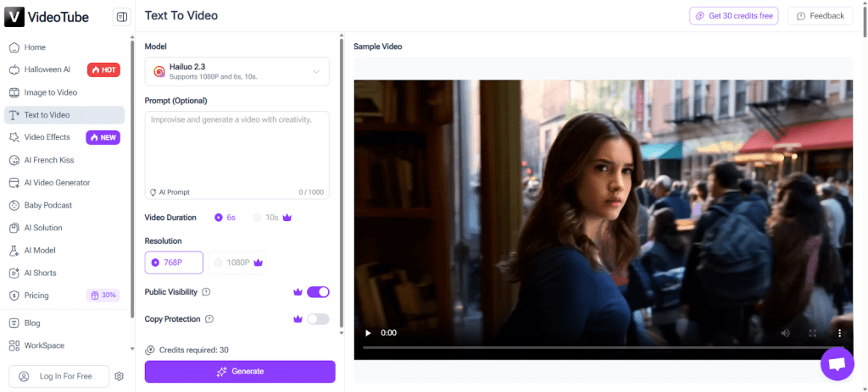Open the video more options menu
Image resolution: width=868 pixels, height=392 pixels.
coord(839,333)
